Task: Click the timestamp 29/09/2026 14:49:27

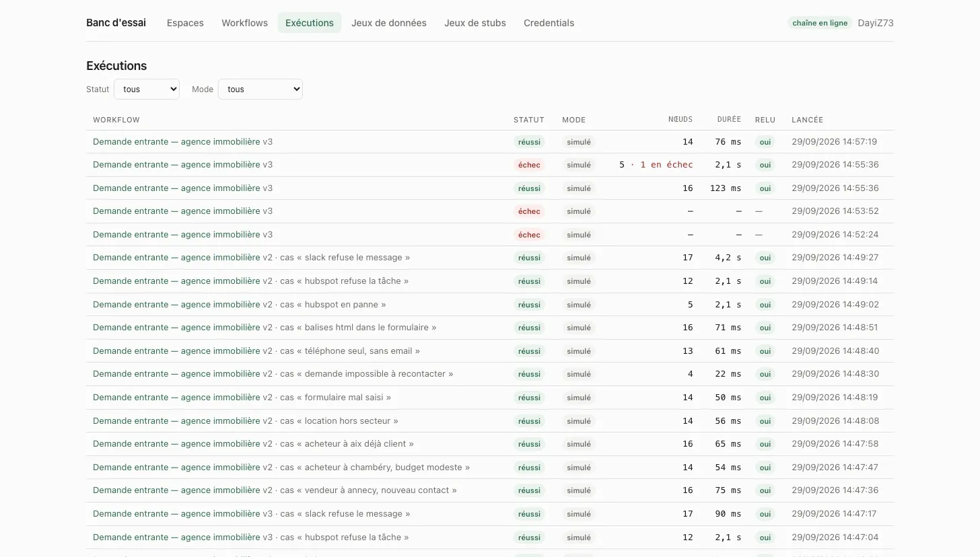Action: pyautogui.click(x=835, y=258)
